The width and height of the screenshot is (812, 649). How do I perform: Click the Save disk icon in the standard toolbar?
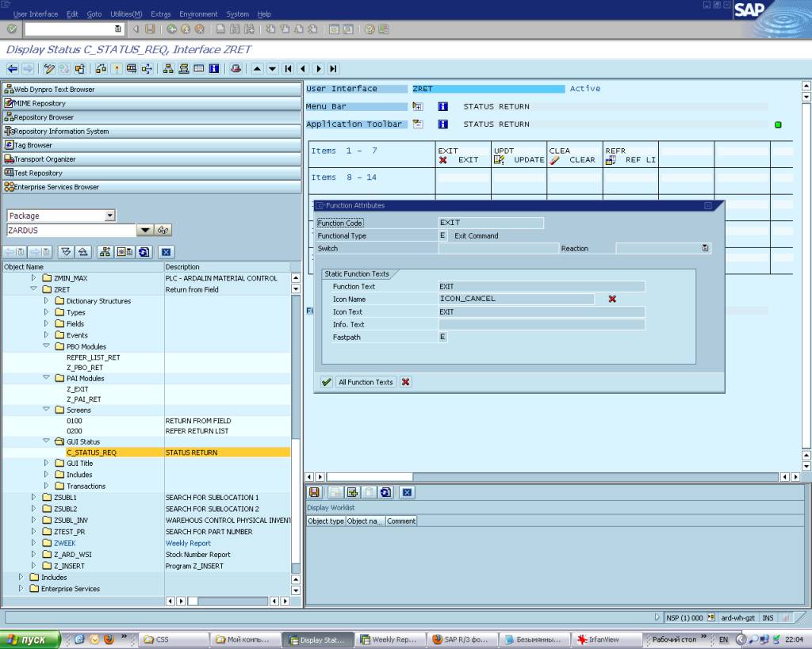150,29
